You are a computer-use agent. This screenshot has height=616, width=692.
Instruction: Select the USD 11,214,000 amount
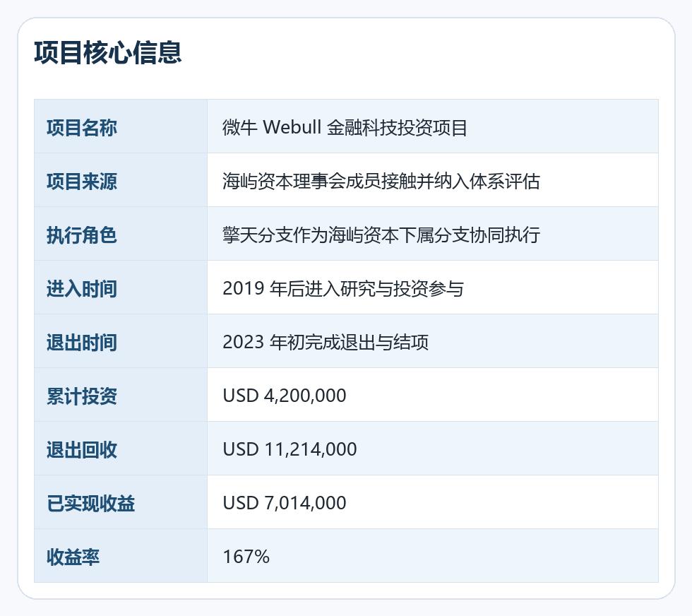[290, 449]
